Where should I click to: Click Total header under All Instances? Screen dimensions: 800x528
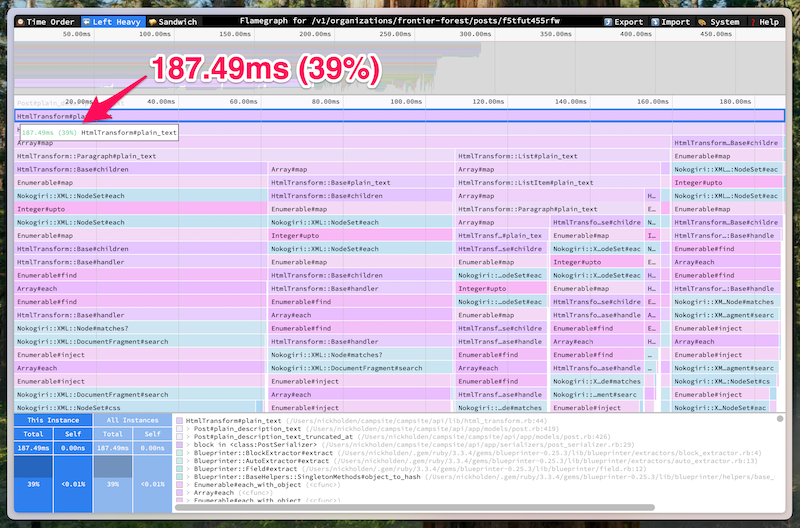[113, 434]
